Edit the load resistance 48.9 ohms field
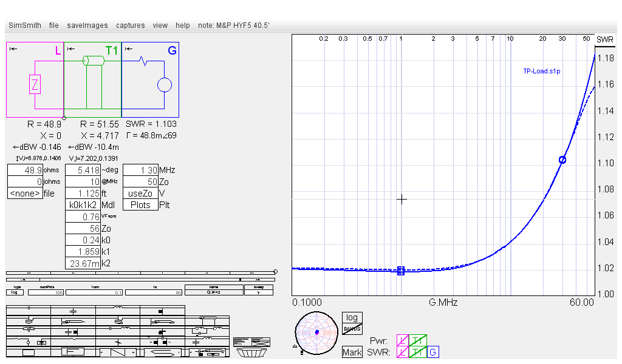Screen dimensions: 622x364 (25, 170)
